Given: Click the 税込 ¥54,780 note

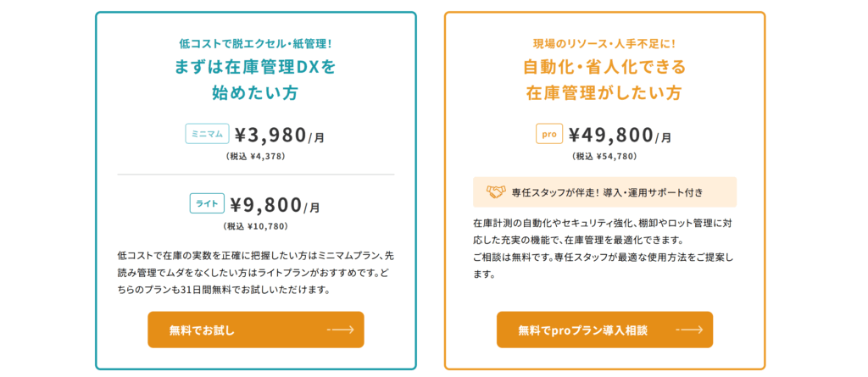Looking at the screenshot, I should point(604,157).
